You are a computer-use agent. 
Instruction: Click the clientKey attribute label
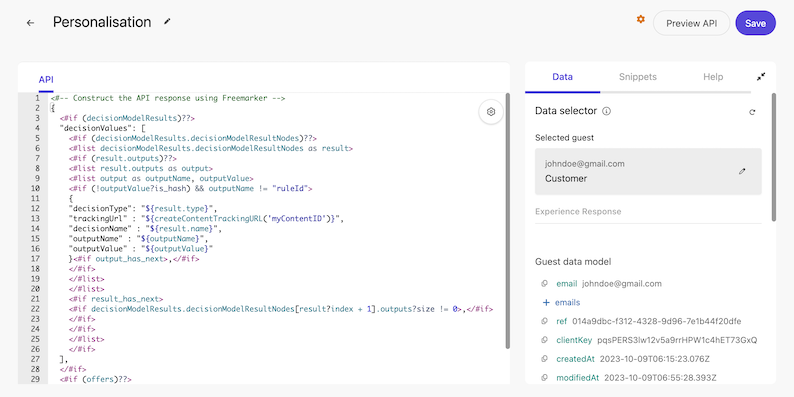click(x=574, y=340)
